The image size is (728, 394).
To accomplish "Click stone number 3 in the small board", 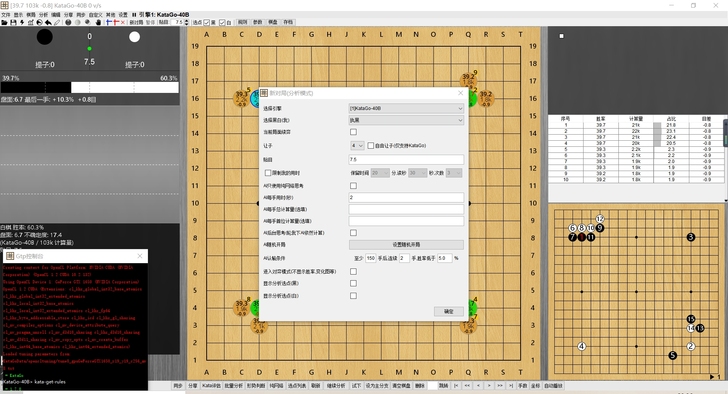I will (x=691, y=237).
